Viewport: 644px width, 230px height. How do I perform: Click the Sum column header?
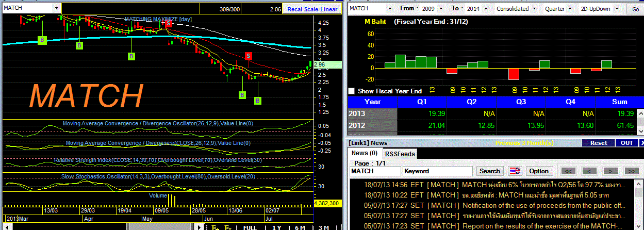[x=619, y=102]
